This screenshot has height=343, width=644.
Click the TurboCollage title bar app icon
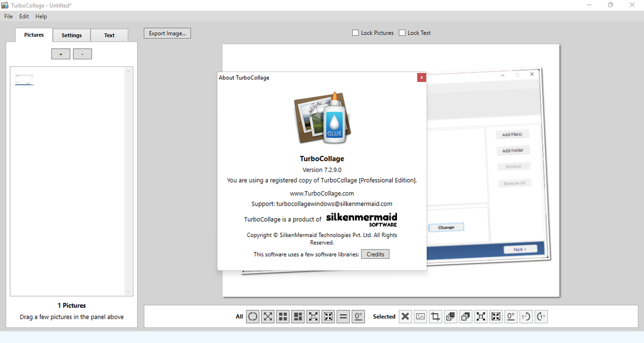[5, 5]
